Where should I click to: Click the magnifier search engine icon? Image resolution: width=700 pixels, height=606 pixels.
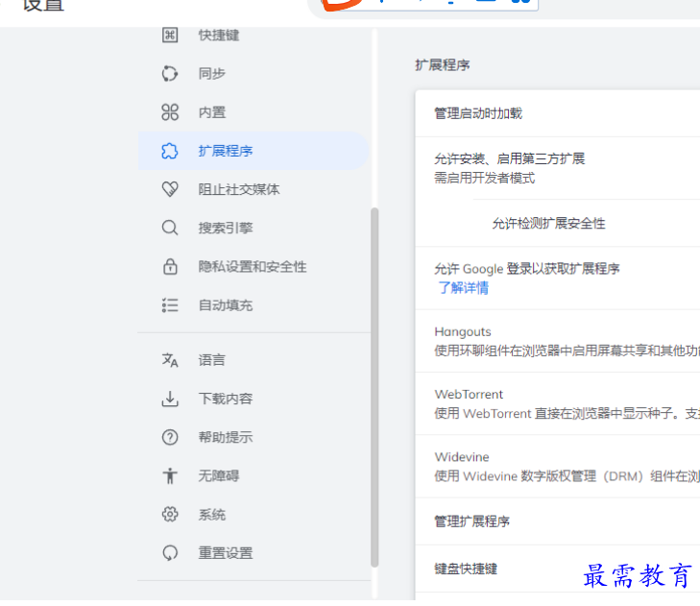tap(170, 228)
